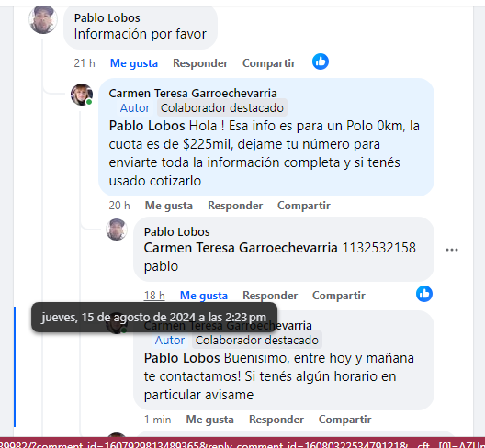Toggle Me gusta on the 1132532158 comment

(204, 296)
